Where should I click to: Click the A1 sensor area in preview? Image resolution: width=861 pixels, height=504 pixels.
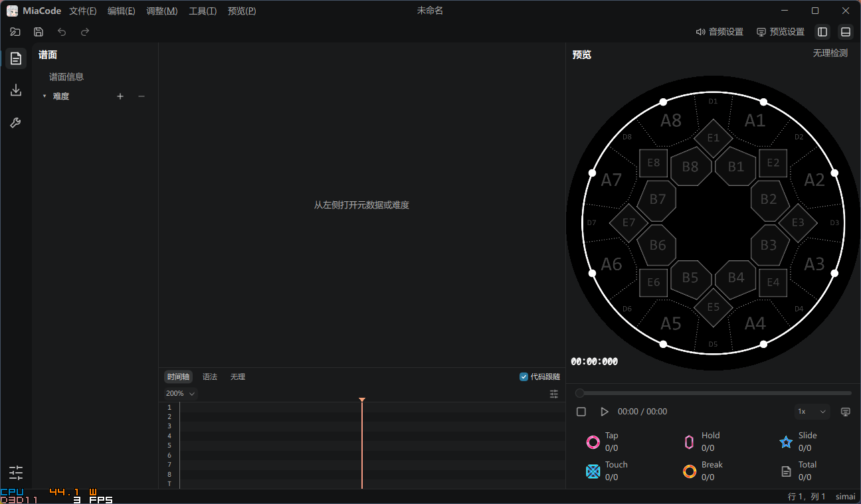[x=755, y=120]
